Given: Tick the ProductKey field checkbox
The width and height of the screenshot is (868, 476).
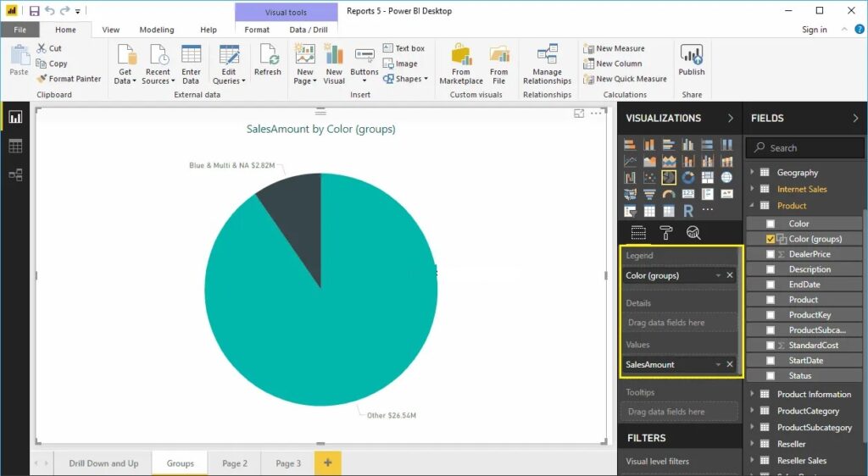Looking at the screenshot, I should pyautogui.click(x=771, y=315).
